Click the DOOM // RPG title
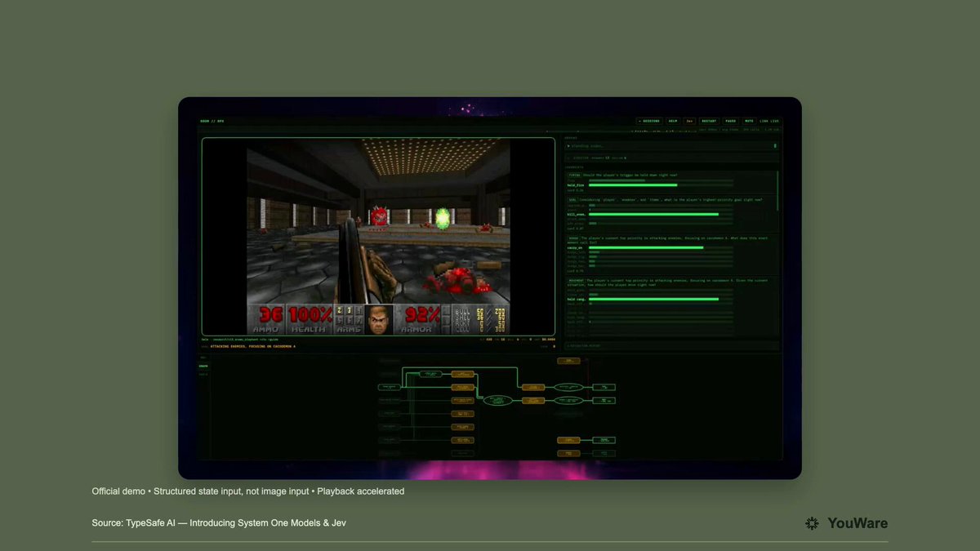980x551 pixels. click(x=212, y=122)
